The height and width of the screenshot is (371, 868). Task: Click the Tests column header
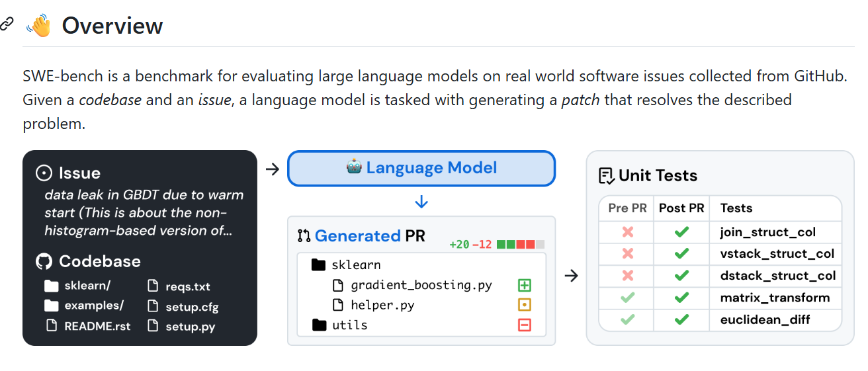point(736,208)
